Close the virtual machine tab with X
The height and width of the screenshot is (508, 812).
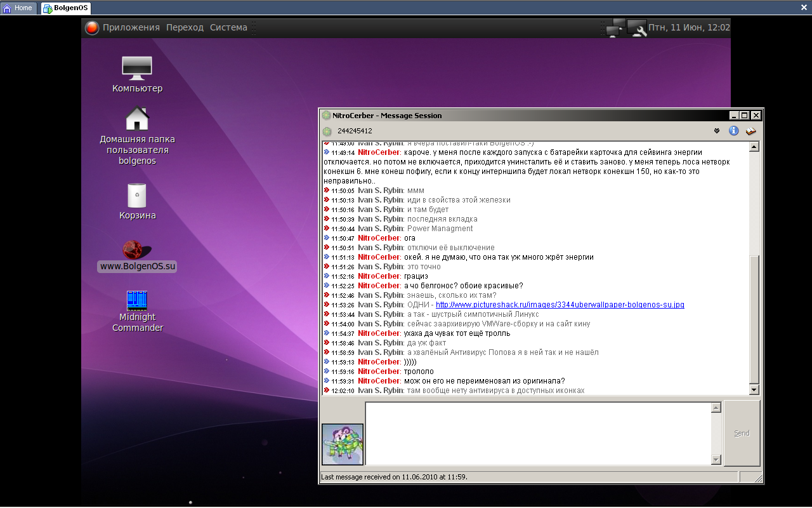pyautogui.click(x=804, y=8)
